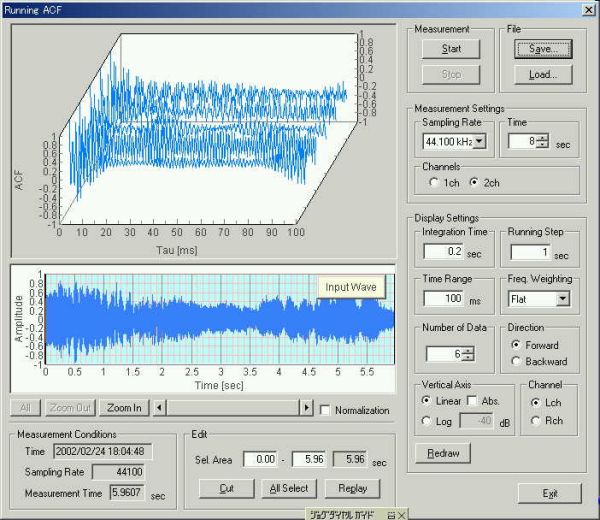
Task: Open the Load file dialog
Action: click(x=543, y=74)
